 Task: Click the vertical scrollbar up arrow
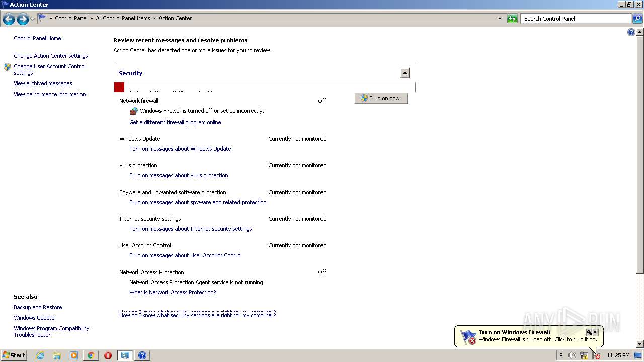click(x=640, y=32)
